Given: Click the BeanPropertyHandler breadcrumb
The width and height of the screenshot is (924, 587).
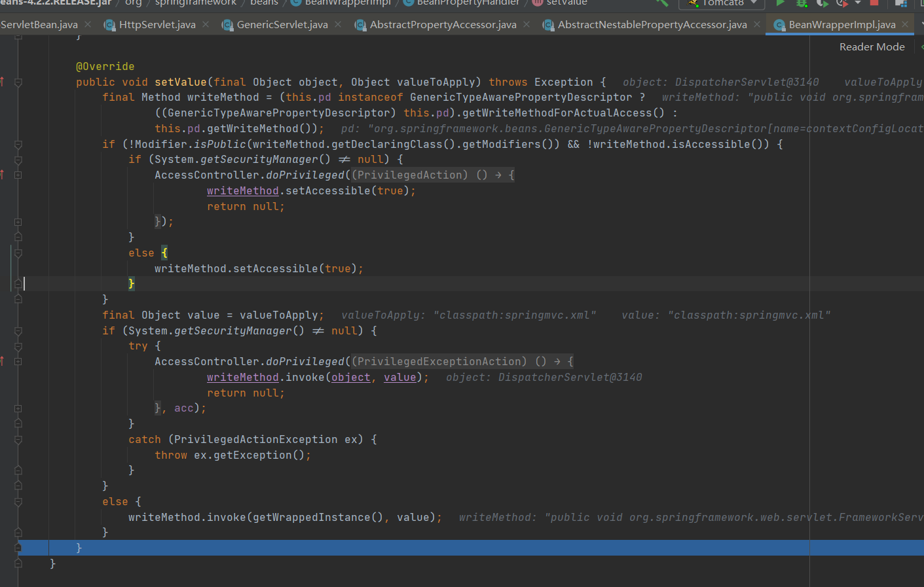Looking at the screenshot, I should [x=461, y=3].
